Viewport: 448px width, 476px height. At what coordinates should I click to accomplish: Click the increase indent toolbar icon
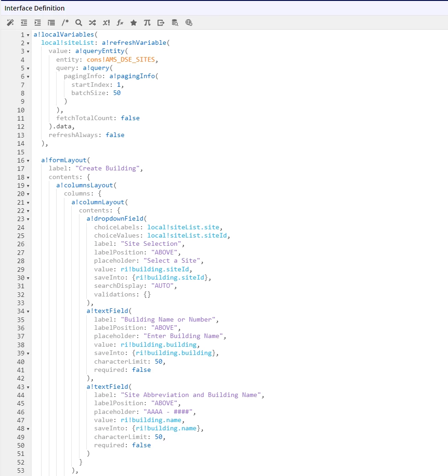[x=37, y=23]
